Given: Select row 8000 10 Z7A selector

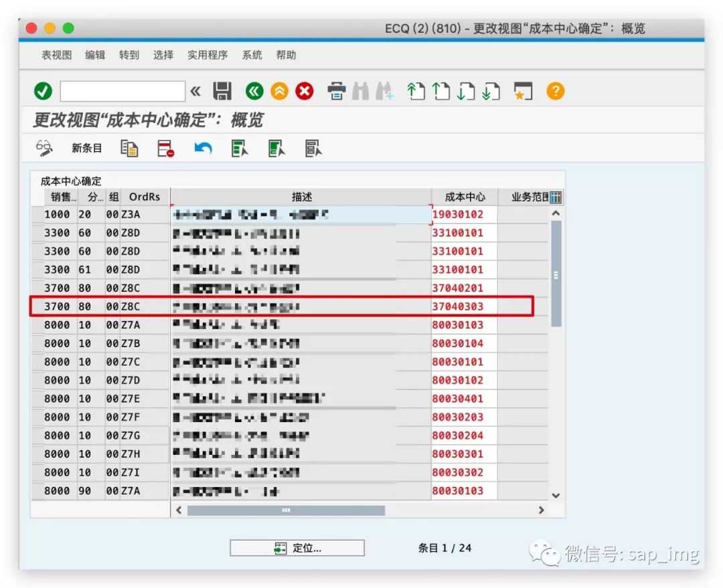Looking at the screenshot, I should (x=37, y=325).
